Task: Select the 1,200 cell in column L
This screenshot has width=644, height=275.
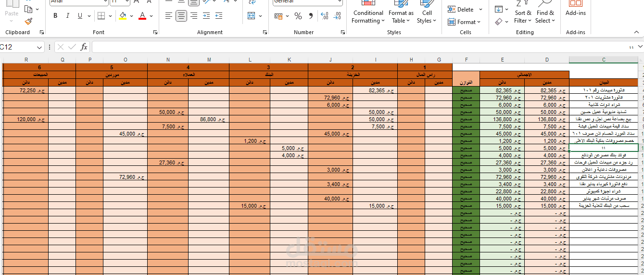Action: click(x=250, y=140)
